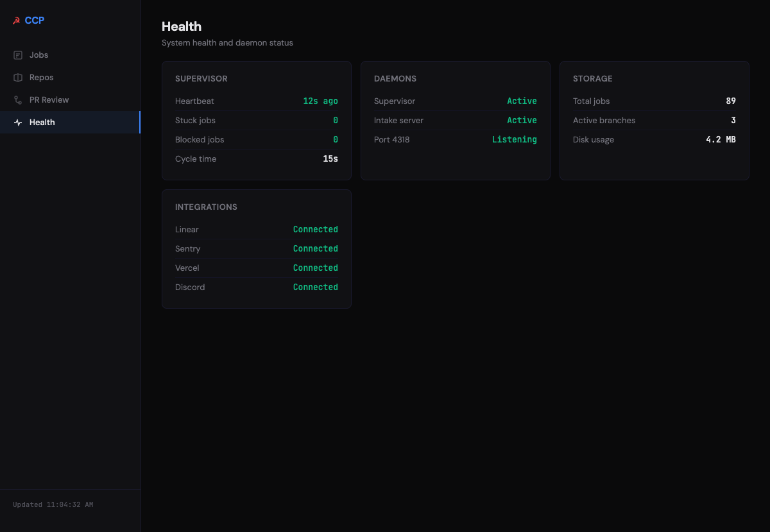The height and width of the screenshot is (532, 770).
Task: Click the Discord Connected status
Action: click(316, 287)
